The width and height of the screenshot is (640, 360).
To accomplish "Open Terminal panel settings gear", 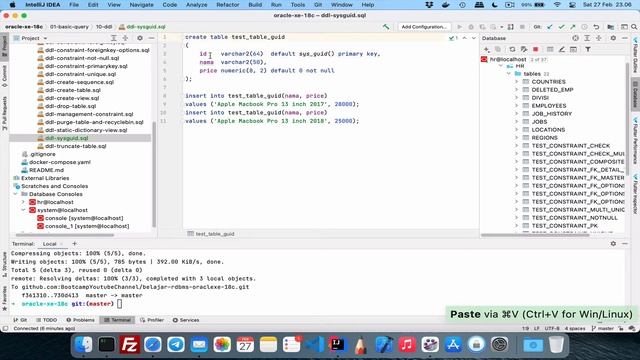I will tap(613, 244).
